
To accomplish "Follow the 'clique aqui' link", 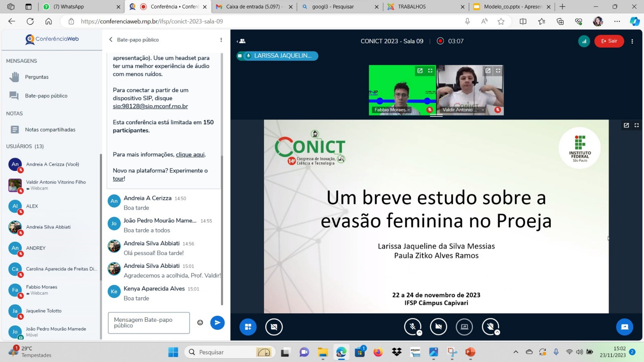I will point(190,154).
